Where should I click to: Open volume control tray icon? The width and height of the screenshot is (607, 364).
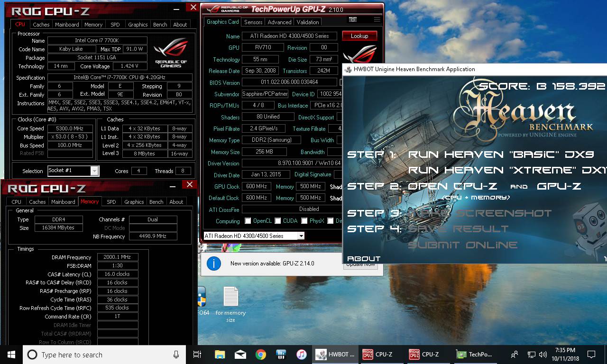coord(543,355)
